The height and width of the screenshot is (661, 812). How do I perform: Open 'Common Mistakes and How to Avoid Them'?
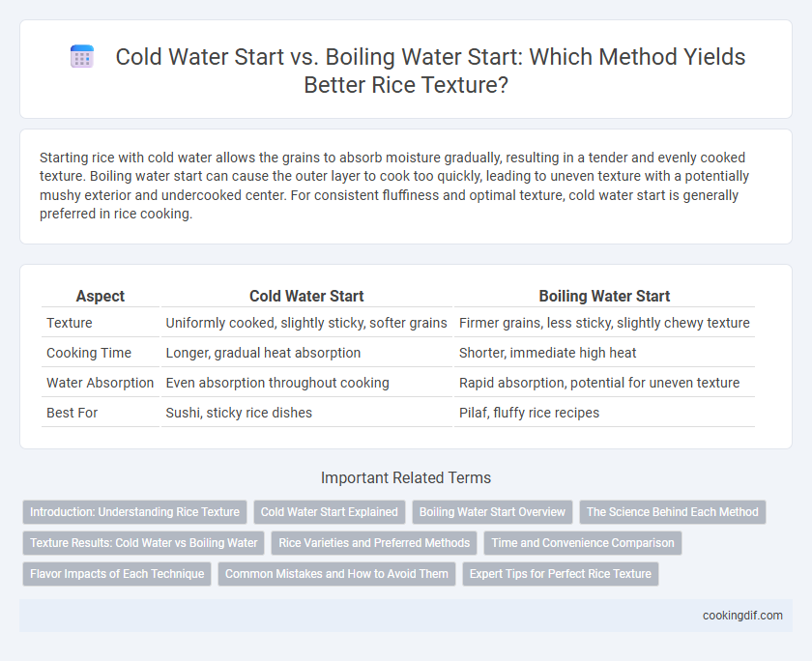336,574
